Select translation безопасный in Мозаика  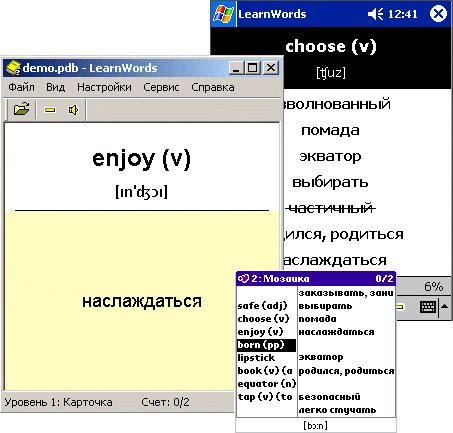coord(329,397)
